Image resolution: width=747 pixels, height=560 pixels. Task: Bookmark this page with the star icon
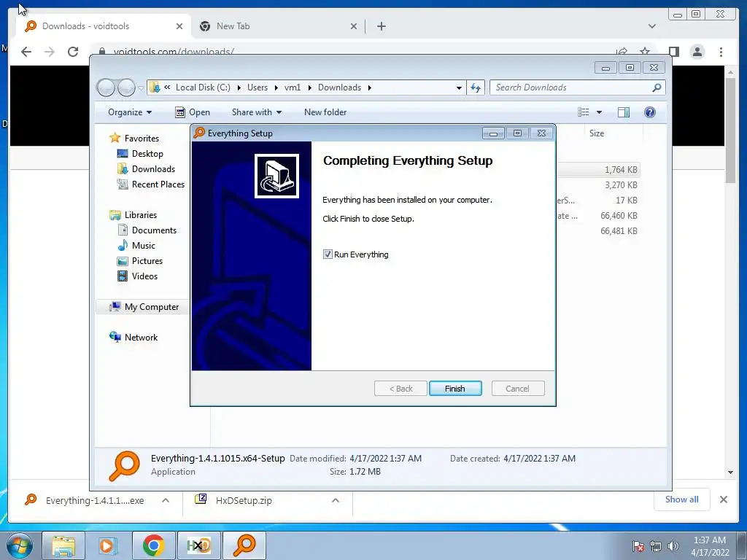pos(645,52)
